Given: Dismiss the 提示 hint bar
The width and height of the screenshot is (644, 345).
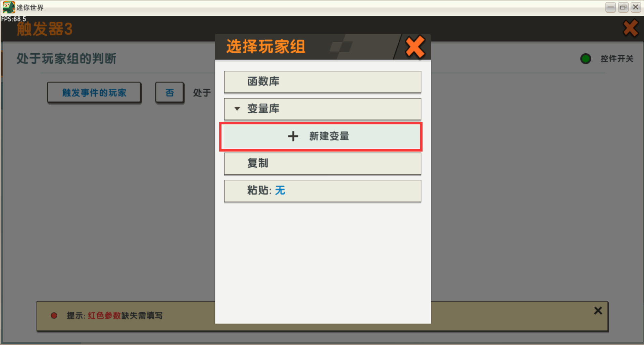Looking at the screenshot, I should pos(598,311).
